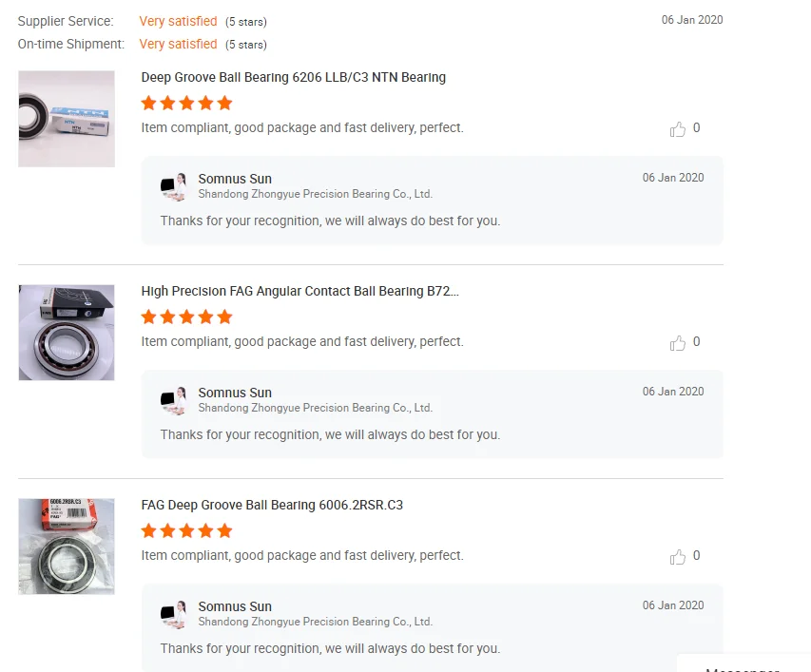Click Shandong Zhongyue company in second reply
811x672 pixels.
315,408
